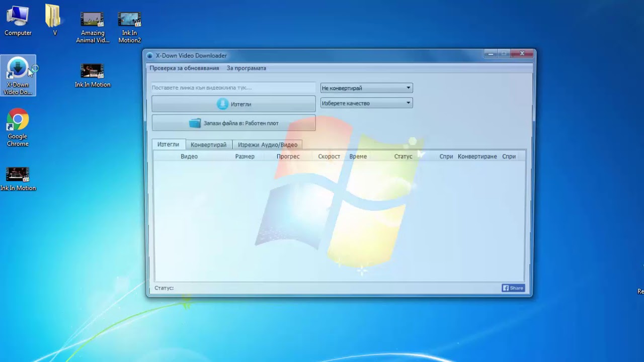Click Запази файла в: Работен плот button

pos(233,123)
